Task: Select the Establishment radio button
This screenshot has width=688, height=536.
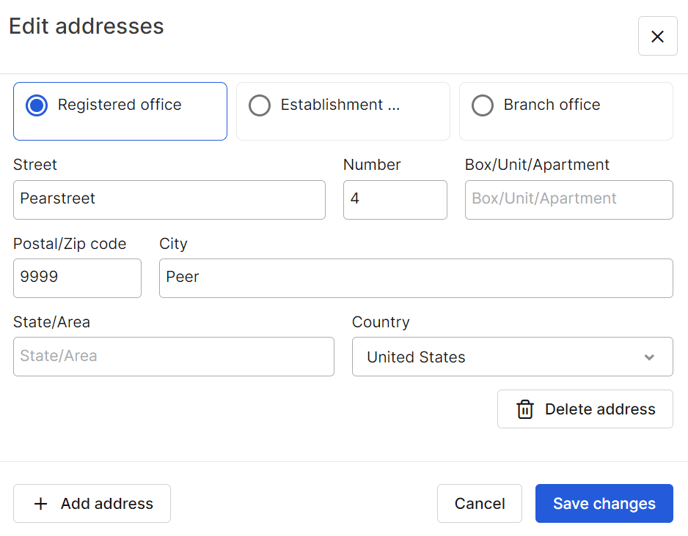Action: [259, 105]
